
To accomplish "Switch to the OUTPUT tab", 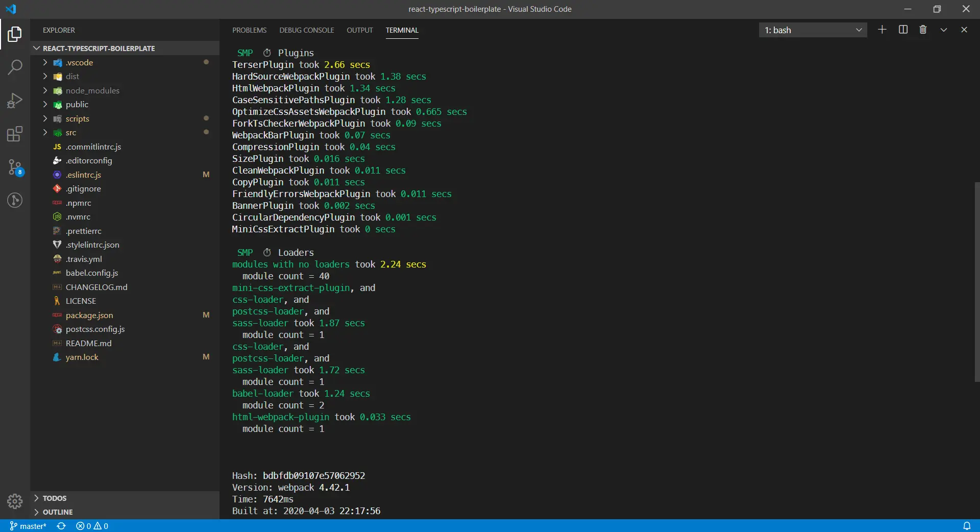I will (x=360, y=30).
